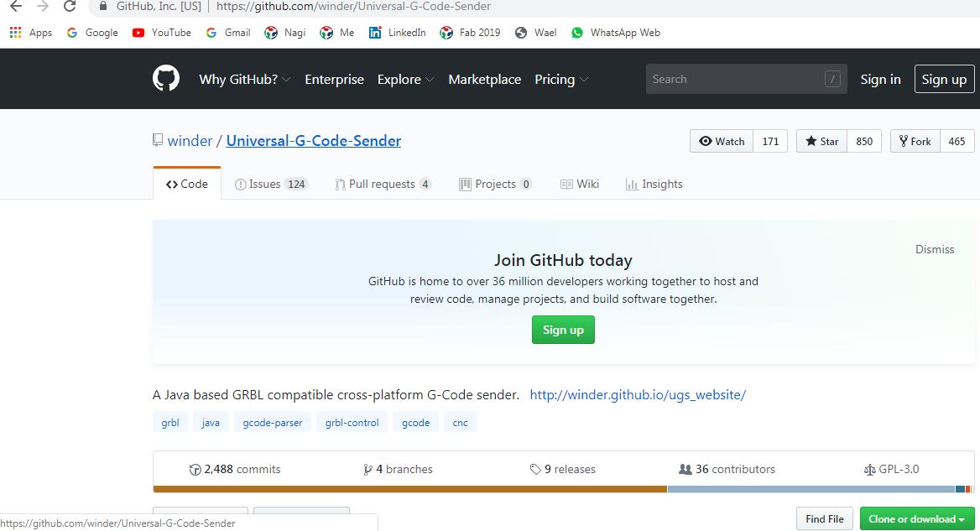Open the Clone or download dropdown
Image resolution: width=980 pixels, height=531 pixels.
coord(916,518)
